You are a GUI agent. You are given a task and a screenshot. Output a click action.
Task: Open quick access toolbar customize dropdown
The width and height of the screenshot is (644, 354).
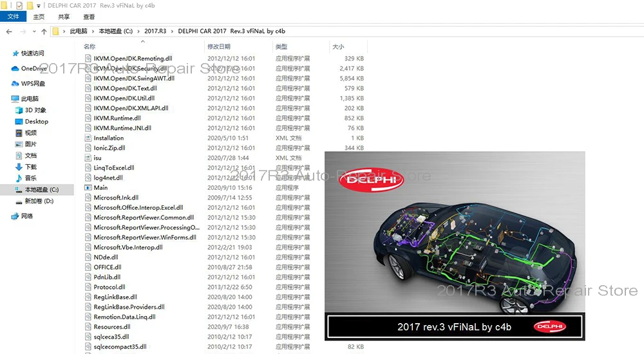pyautogui.click(x=39, y=6)
